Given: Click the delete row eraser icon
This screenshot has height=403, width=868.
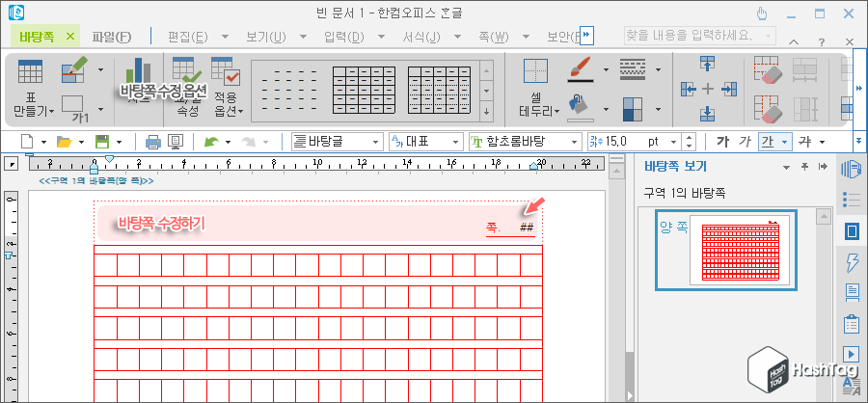Looking at the screenshot, I should (x=768, y=70).
